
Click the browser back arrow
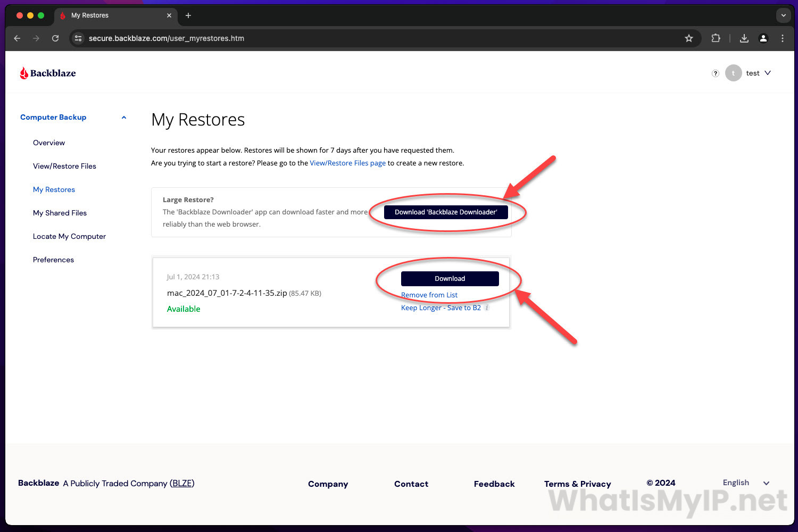pos(17,38)
